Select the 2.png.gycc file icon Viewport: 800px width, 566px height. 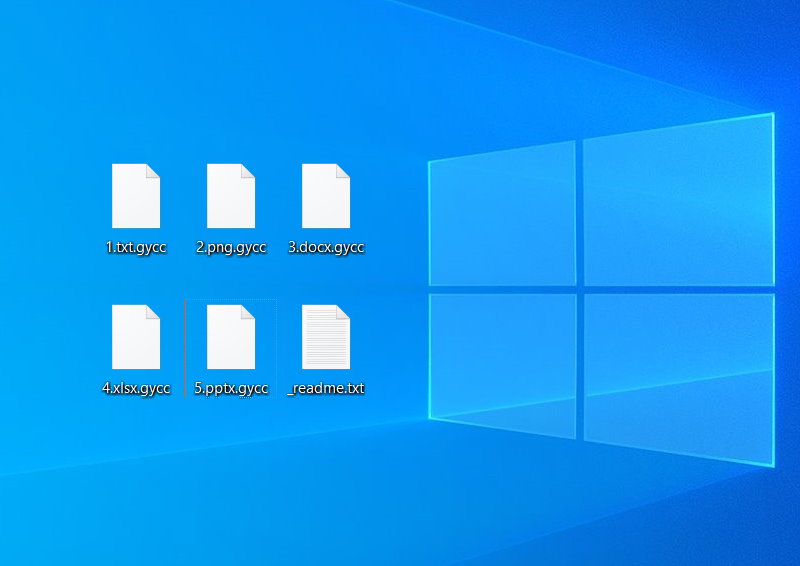(231, 196)
